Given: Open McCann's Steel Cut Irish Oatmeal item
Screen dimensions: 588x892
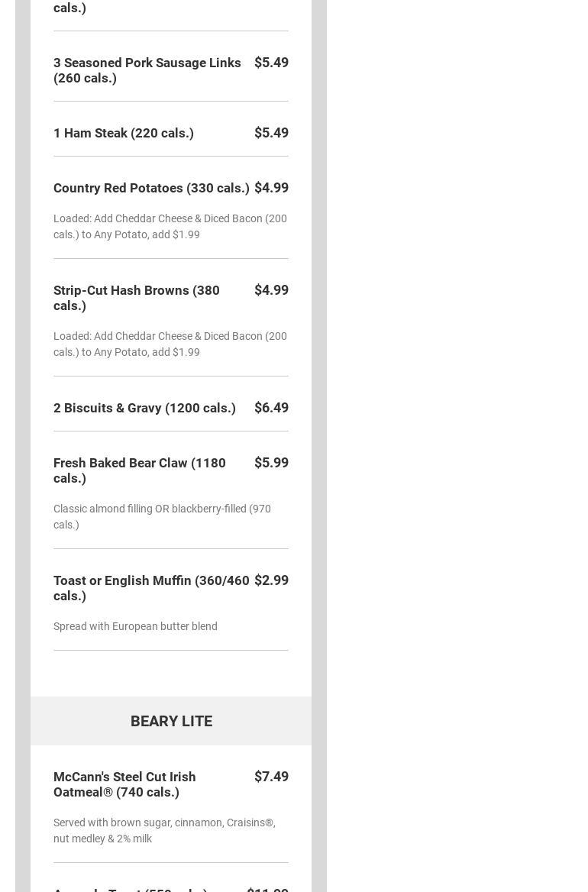Looking at the screenshot, I should click(x=124, y=784).
